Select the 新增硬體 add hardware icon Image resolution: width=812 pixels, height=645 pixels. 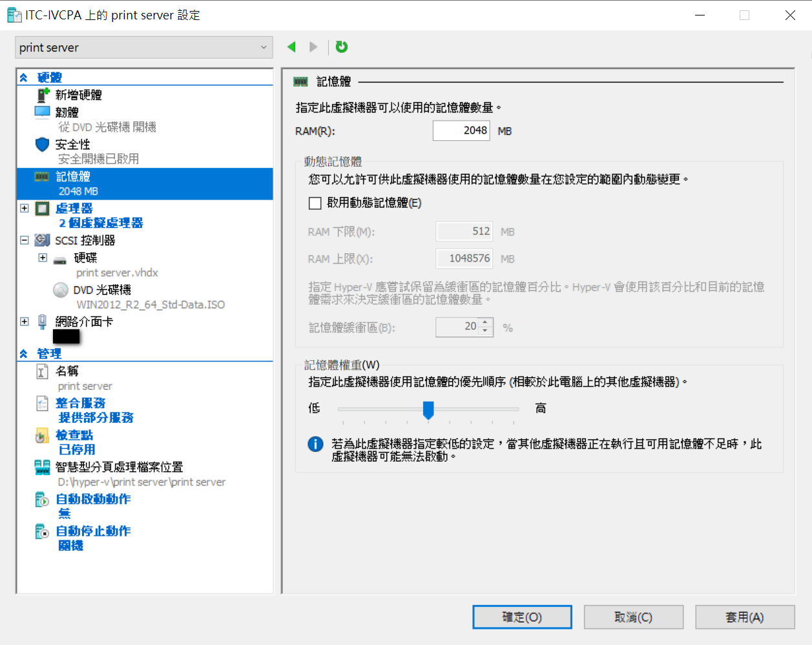(43, 95)
